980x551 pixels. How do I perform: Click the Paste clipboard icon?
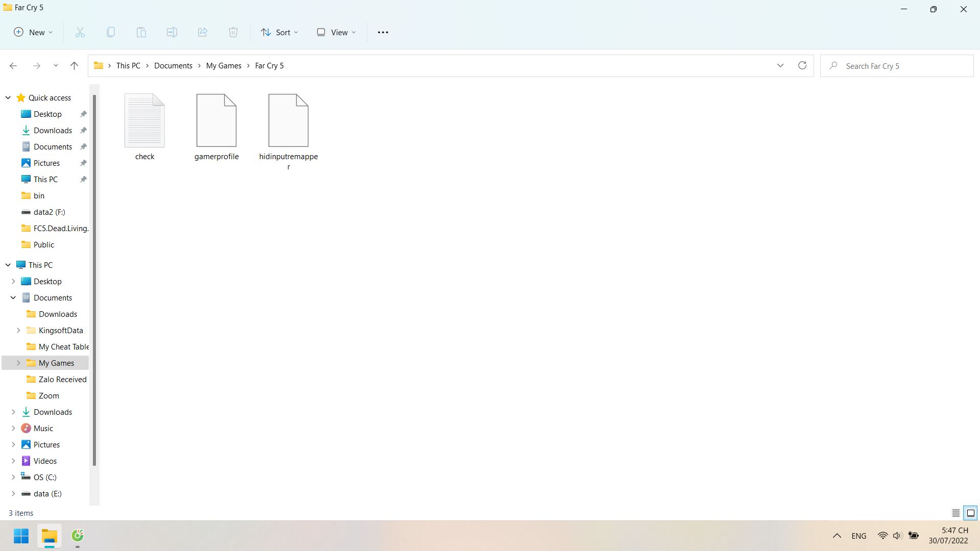click(141, 32)
